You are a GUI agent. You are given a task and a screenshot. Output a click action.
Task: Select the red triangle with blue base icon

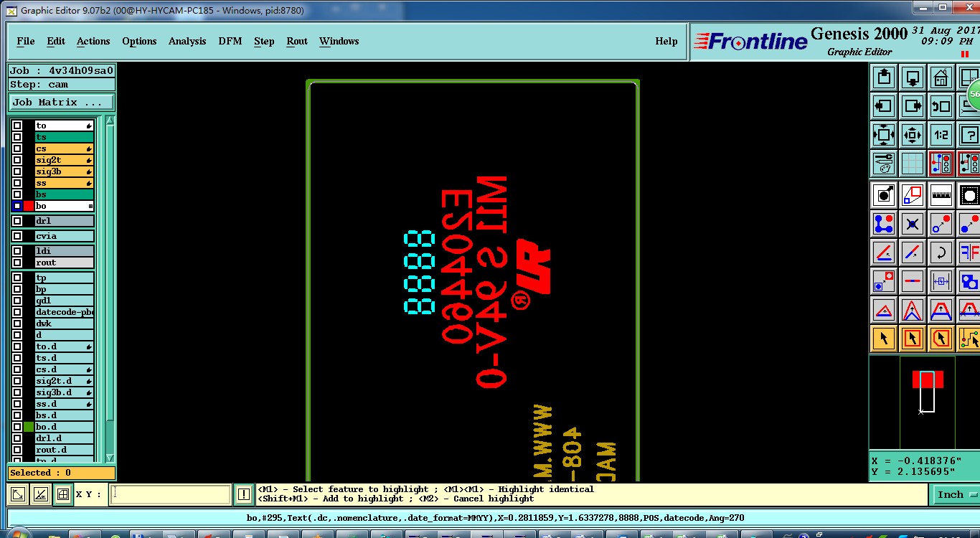(883, 310)
